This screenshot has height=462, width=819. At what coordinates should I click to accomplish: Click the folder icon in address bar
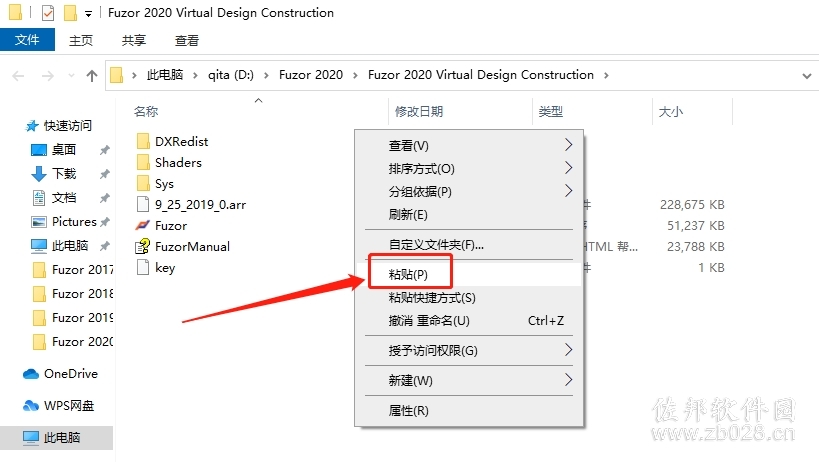point(116,75)
